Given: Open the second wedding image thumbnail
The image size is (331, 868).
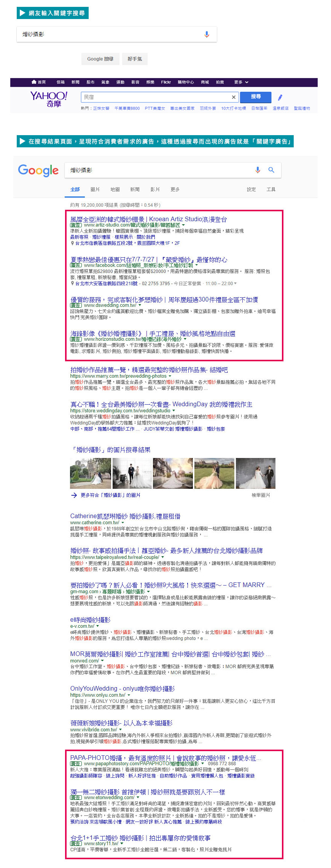Looking at the screenshot, I should [x=132, y=473].
